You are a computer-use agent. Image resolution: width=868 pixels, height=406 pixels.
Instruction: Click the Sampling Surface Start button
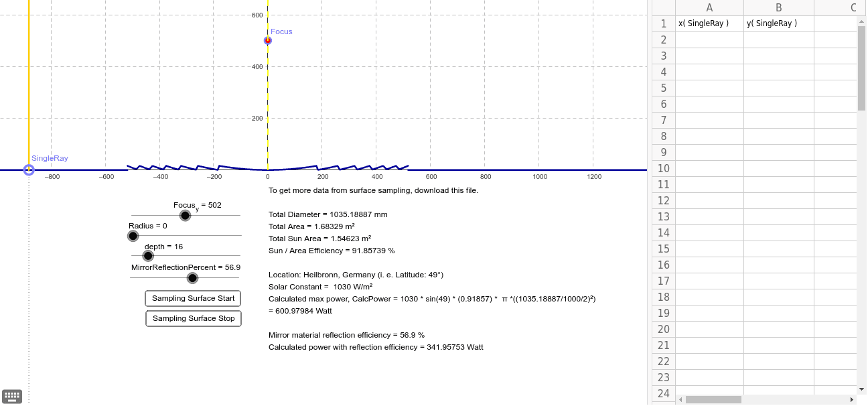click(x=193, y=298)
